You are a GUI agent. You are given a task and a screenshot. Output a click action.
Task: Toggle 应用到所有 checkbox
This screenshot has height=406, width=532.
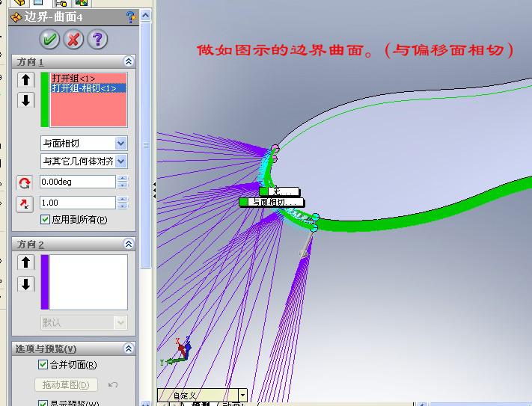45,219
